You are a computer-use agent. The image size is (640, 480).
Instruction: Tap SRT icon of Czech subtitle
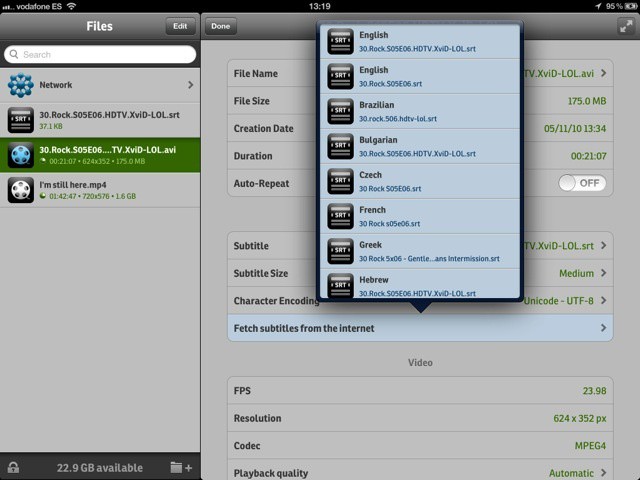(x=340, y=182)
